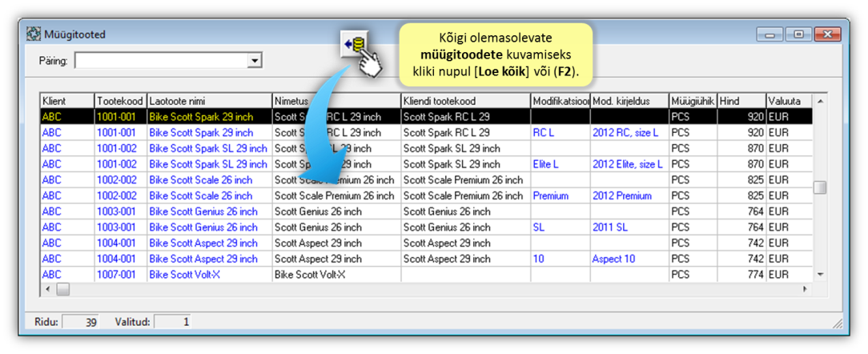Click price cell '774'

tap(741, 275)
